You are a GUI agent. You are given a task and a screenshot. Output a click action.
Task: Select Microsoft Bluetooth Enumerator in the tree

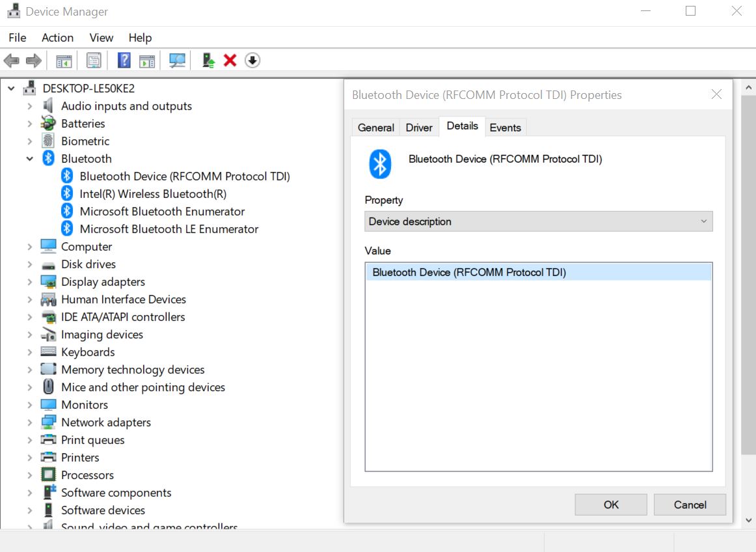(162, 211)
